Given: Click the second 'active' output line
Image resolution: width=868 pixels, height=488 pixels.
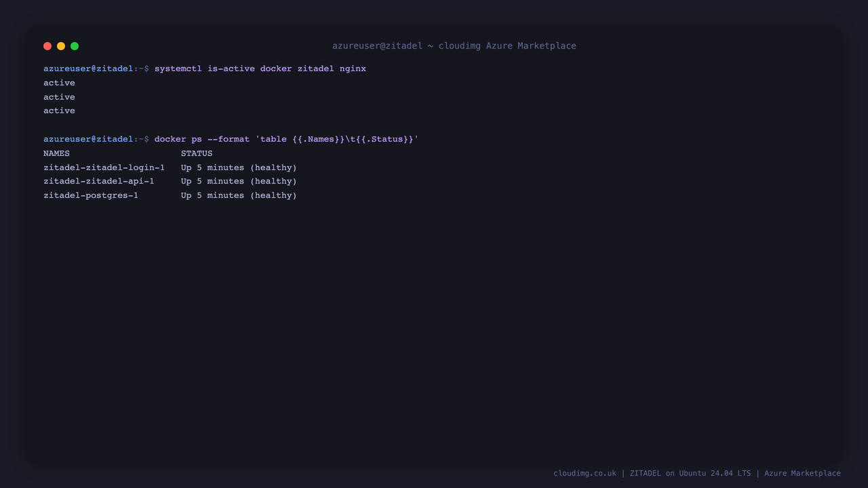Looking at the screenshot, I should click(x=59, y=97).
